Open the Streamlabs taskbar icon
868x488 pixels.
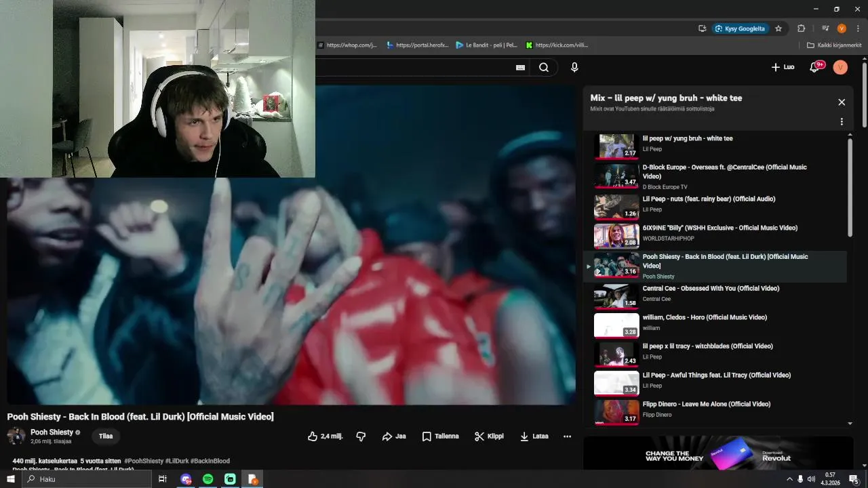tap(231, 479)
